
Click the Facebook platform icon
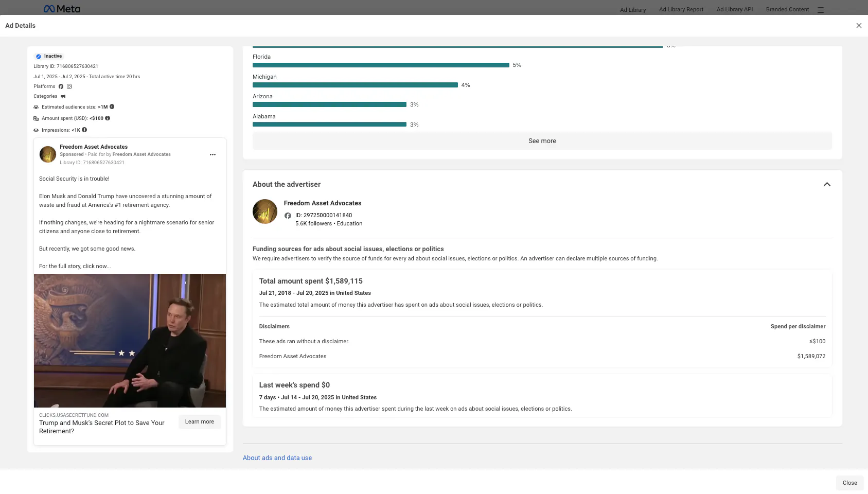61,86
